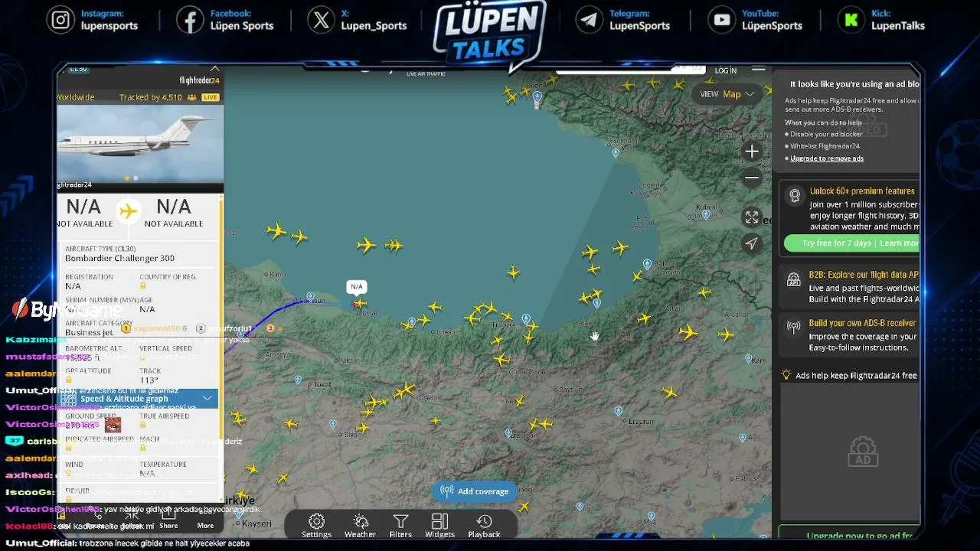The height and width of the screenshot is (551, 980).
Task: Expand the Speed & Altitude graph section
Action: 139,399
